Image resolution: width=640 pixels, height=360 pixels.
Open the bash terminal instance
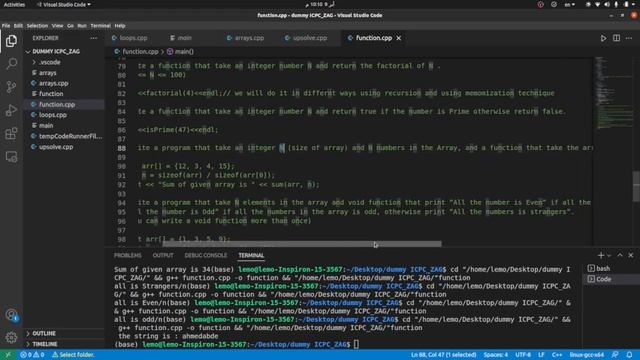[x=610, y=268]
